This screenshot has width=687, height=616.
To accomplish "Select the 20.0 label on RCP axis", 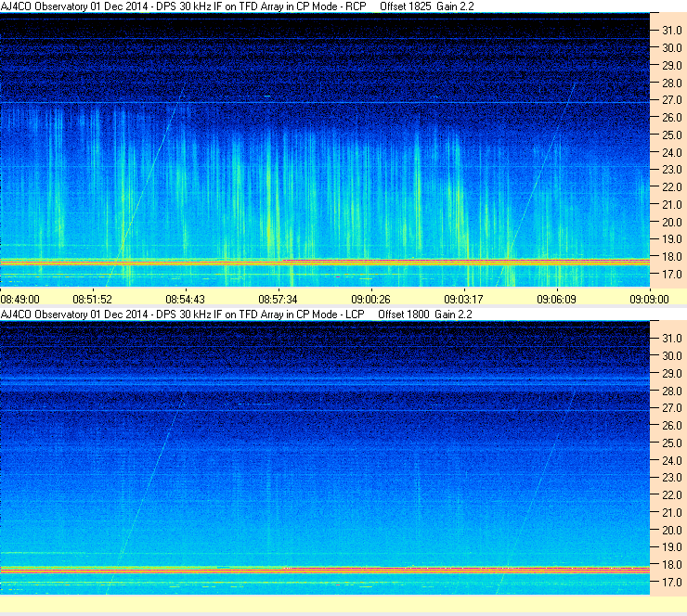I will 672,223.
